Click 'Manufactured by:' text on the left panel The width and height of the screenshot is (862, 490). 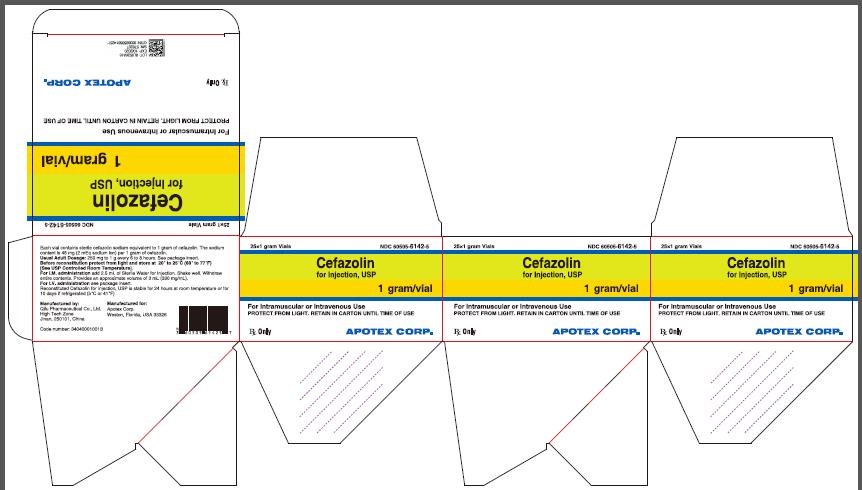pos(60,301)
